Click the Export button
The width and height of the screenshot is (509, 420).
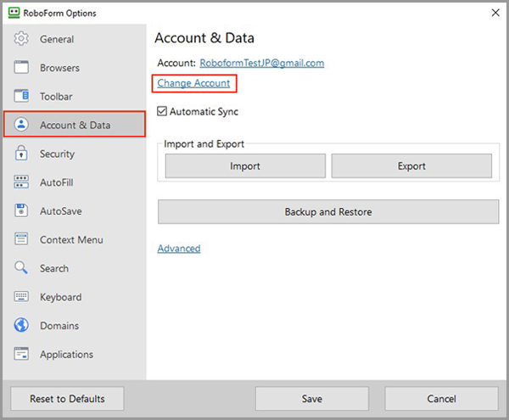[x=411, y=165]
